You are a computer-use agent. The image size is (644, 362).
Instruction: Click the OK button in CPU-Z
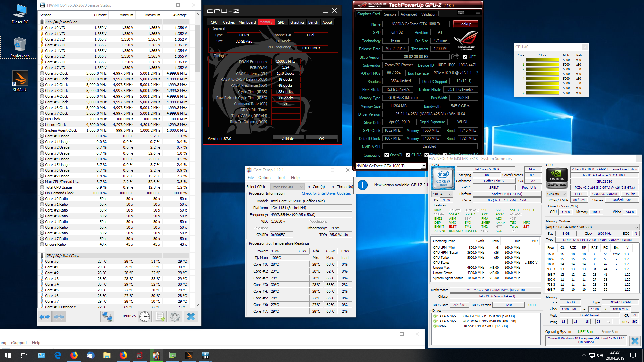[321, 139]
